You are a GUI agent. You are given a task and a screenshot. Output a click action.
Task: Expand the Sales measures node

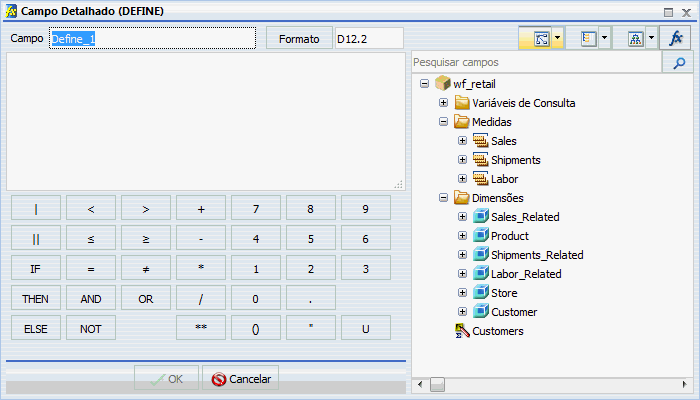click(462, 141)
